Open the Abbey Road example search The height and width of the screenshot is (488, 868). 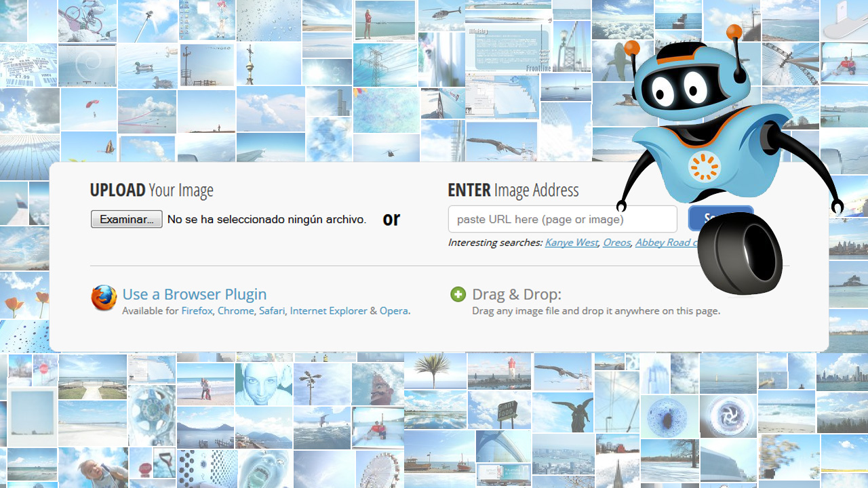tap(665, 243)
